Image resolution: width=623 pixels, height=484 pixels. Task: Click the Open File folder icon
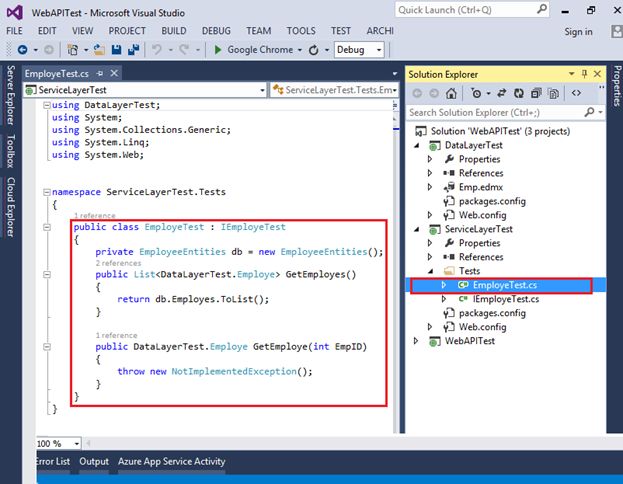tap(99, 50)
